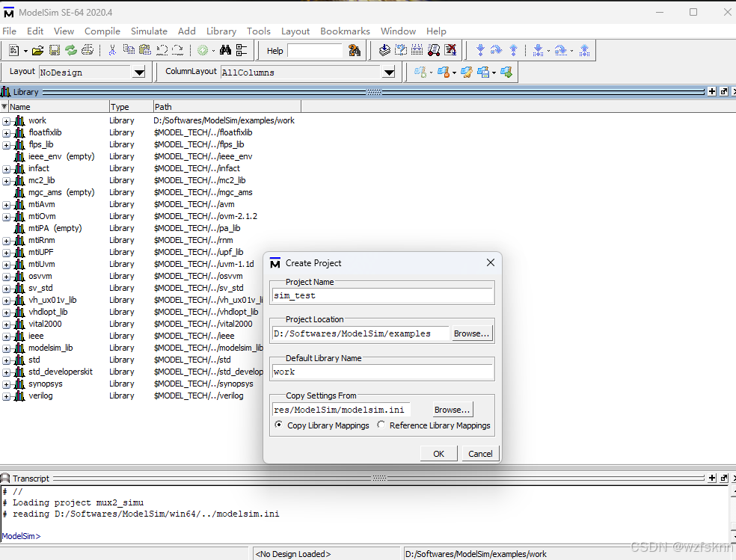
Task: Click the New file toolbar icon
Action: click(14, 50)
